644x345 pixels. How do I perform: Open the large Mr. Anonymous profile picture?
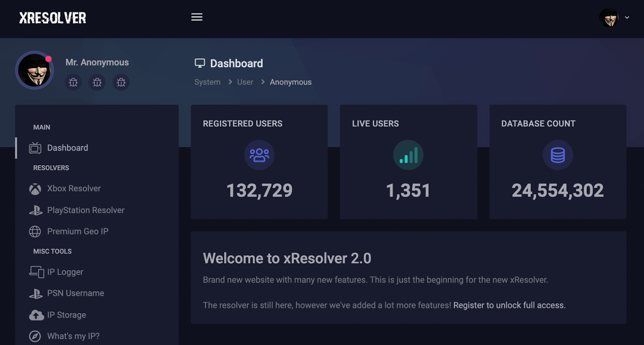(x=35, y=70)
